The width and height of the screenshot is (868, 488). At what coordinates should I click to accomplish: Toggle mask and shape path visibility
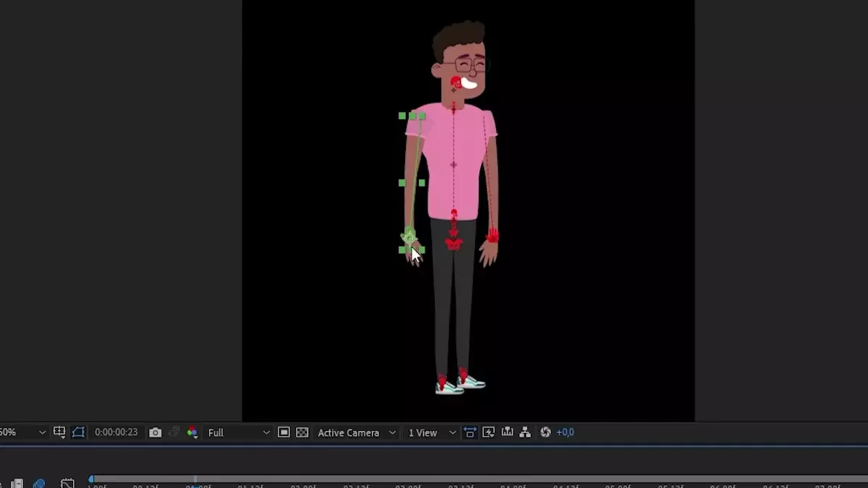click(78, 432)
